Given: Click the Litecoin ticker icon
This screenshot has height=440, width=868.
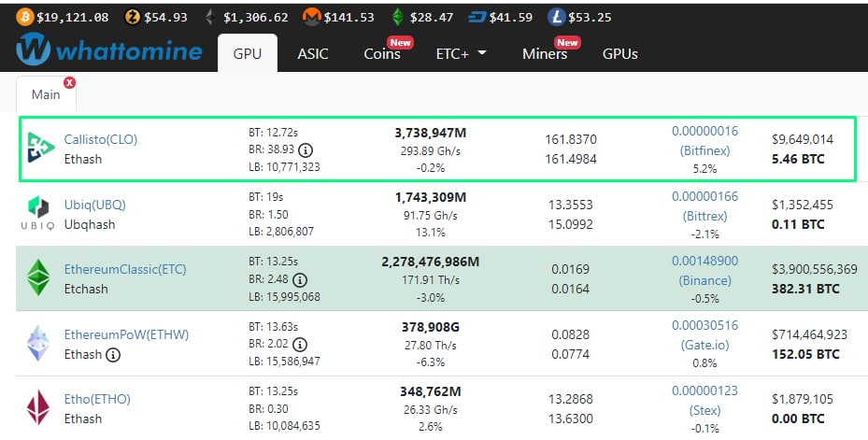Looking at the screenshot, I should 556,17.
